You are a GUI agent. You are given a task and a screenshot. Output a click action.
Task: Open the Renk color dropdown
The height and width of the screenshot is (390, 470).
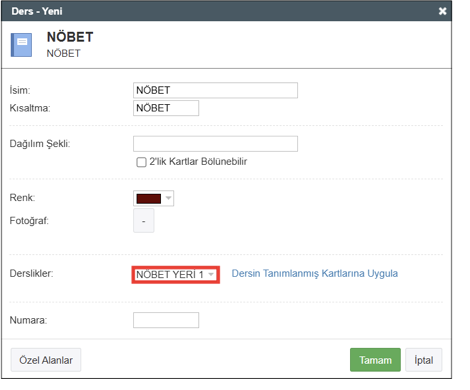click(154, 198)
